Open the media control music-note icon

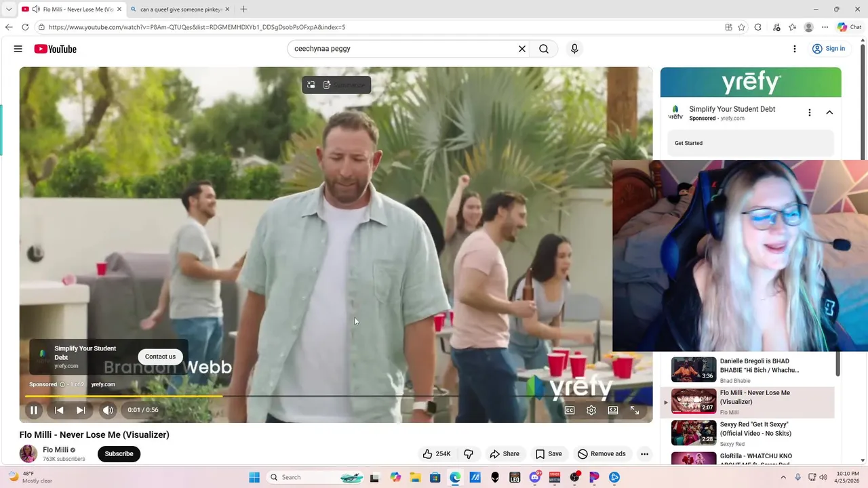click(776, 27)
